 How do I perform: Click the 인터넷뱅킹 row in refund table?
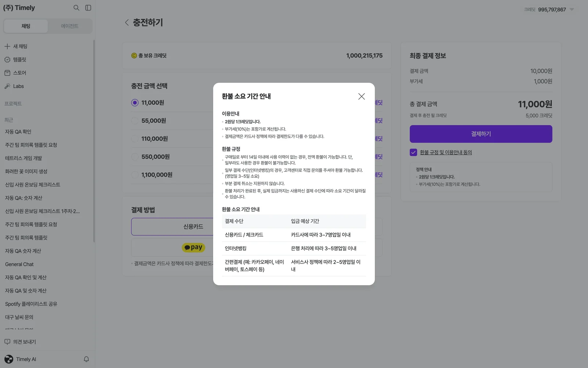pyautogui.click(x=294, y=248)
